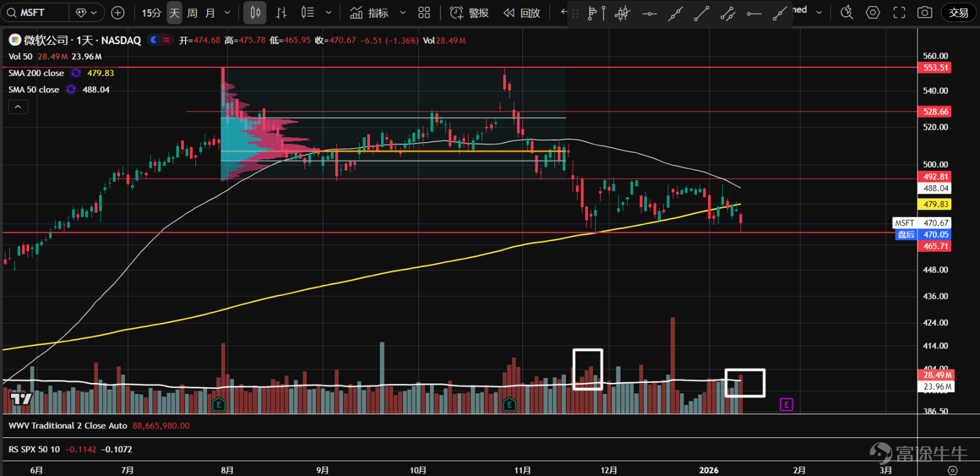Select the candlestick pattern drawing tool
This screenshot has width=980, height=476.
coord(622,13)
